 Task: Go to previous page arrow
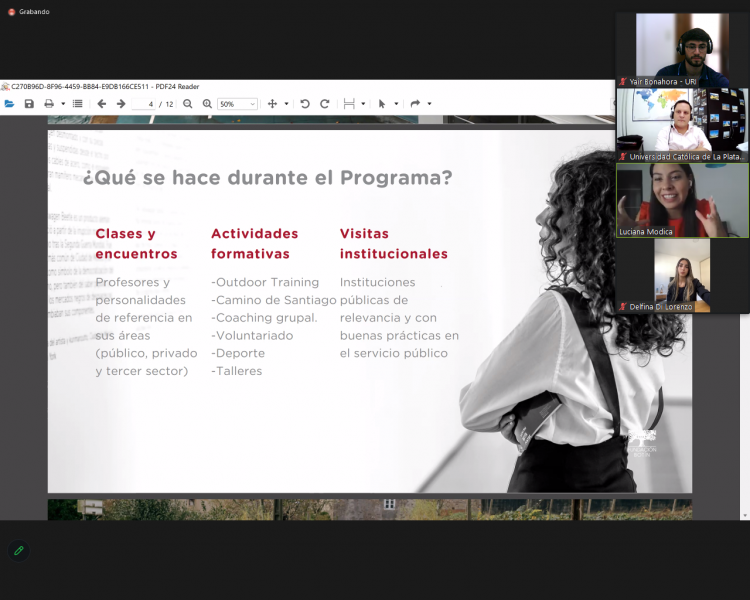click(x=101, y=104)
